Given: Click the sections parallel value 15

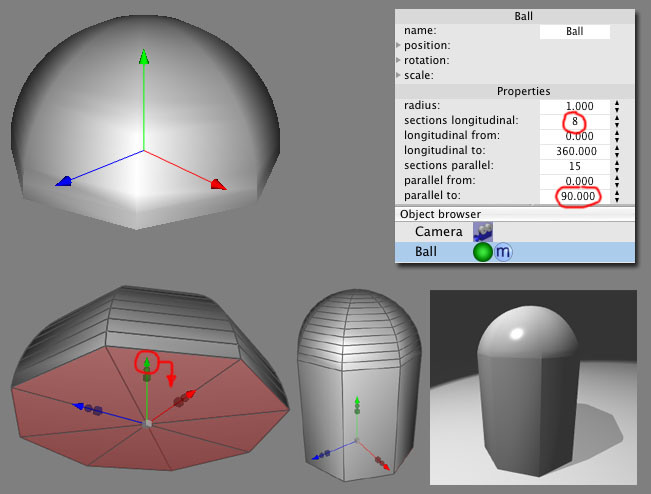Looking at the screenshot, I should tap(575, 166).
